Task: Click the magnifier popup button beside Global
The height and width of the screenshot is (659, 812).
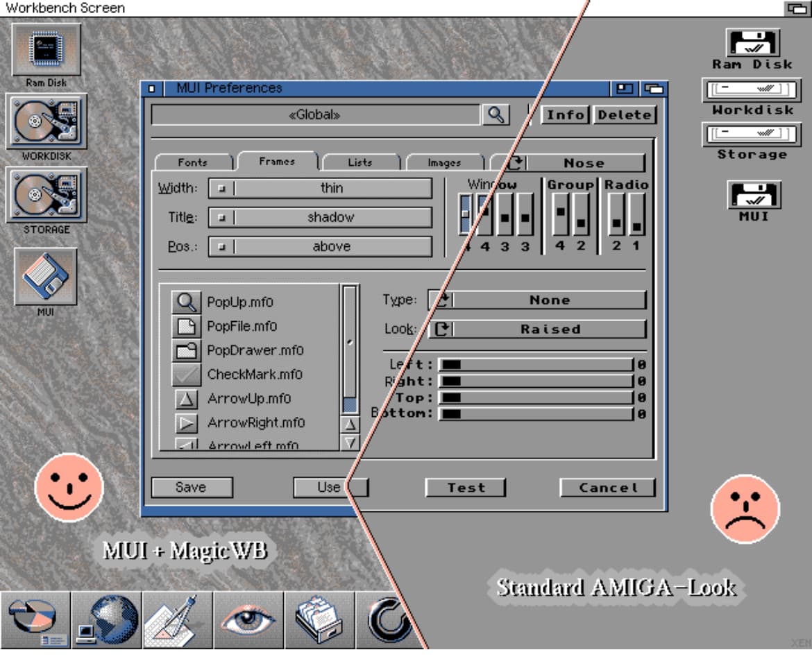Action: tap(496, 114)
